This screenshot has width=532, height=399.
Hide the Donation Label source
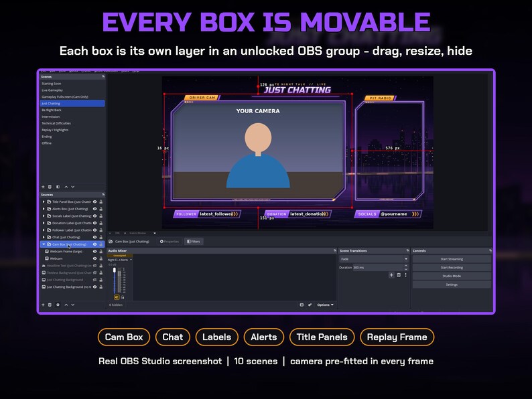coord(95,223)
